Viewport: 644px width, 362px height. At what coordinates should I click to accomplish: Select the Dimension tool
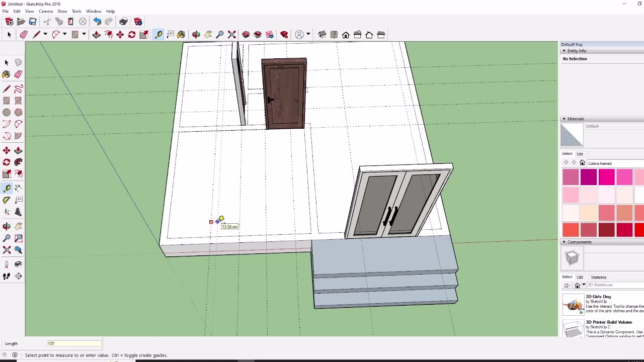tap(18, 188)
